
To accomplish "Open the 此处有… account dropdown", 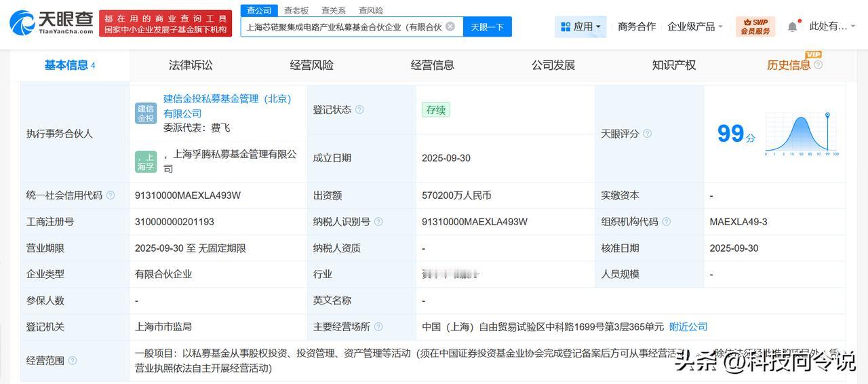I will tap(832, 26).
